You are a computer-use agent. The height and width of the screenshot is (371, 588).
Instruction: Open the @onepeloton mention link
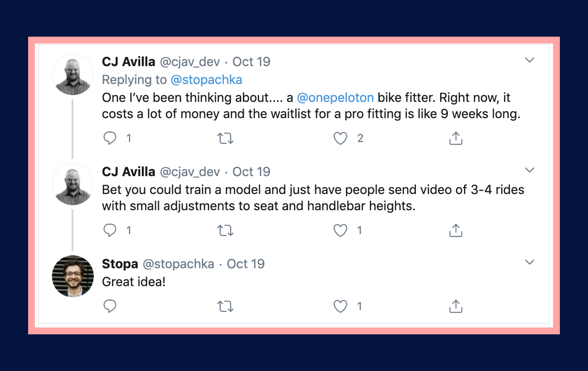335,98
